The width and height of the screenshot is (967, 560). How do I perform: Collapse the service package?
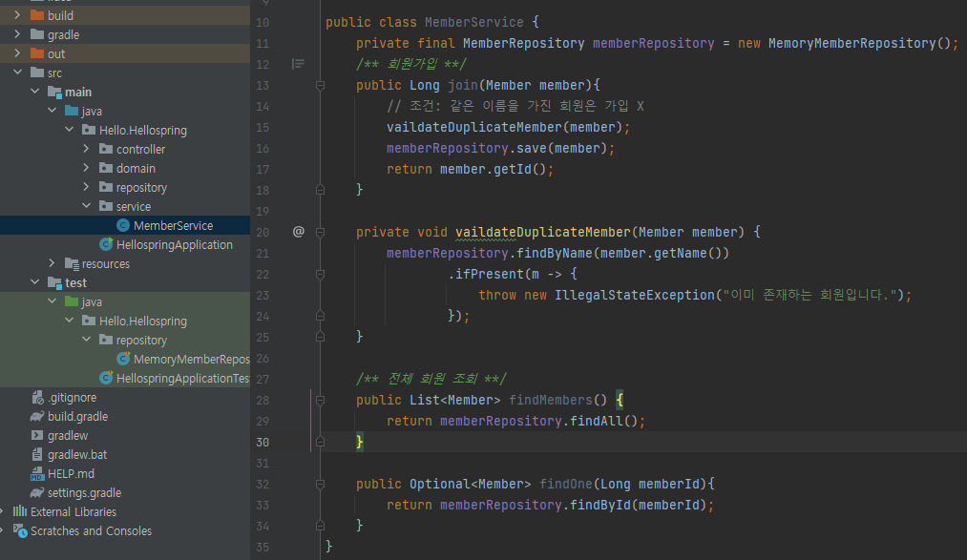(86, 206)
